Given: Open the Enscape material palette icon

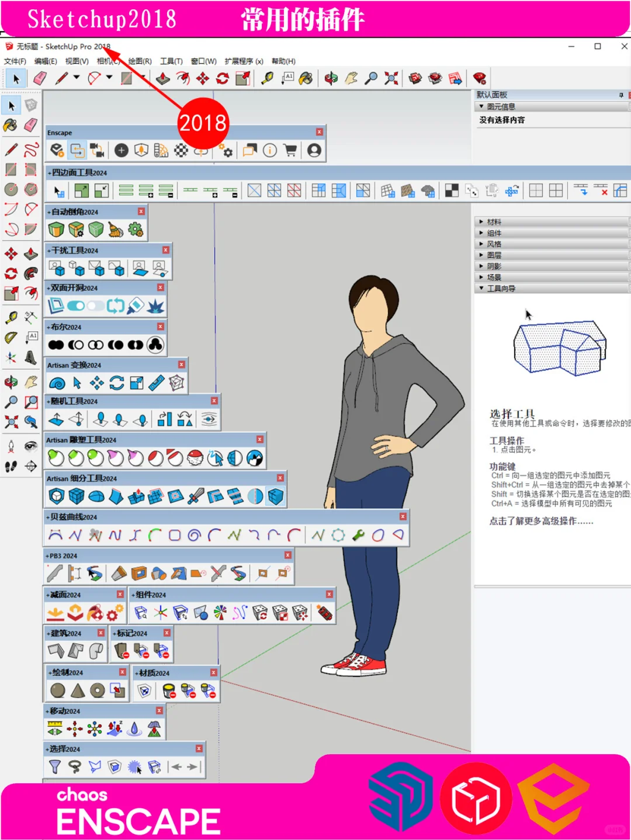Looking at the screenshot, I should coord(161,151).
